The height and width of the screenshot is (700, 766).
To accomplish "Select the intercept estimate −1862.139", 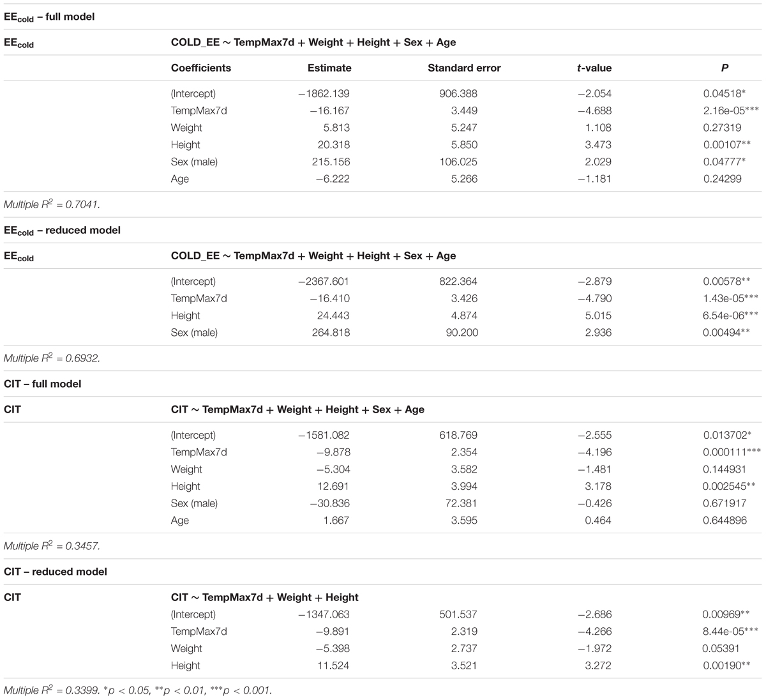I will tap(324, 93).
